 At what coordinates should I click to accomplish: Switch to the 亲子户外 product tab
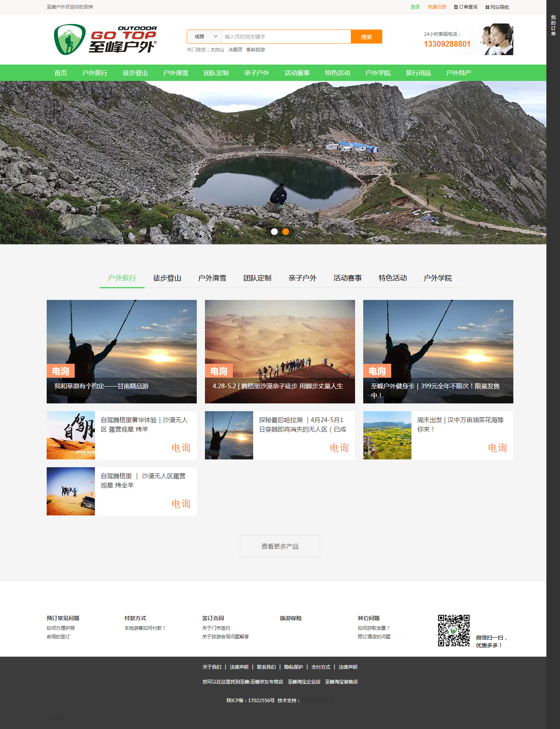(x=303, y=278)
